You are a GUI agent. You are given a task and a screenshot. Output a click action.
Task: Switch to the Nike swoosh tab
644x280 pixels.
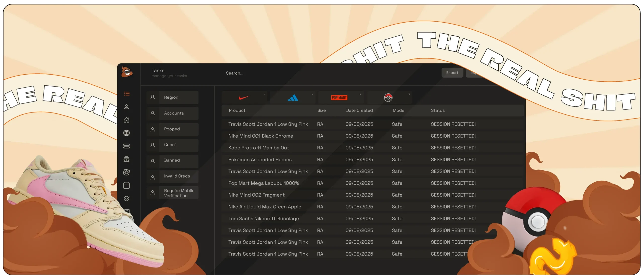tap(244, 98)
